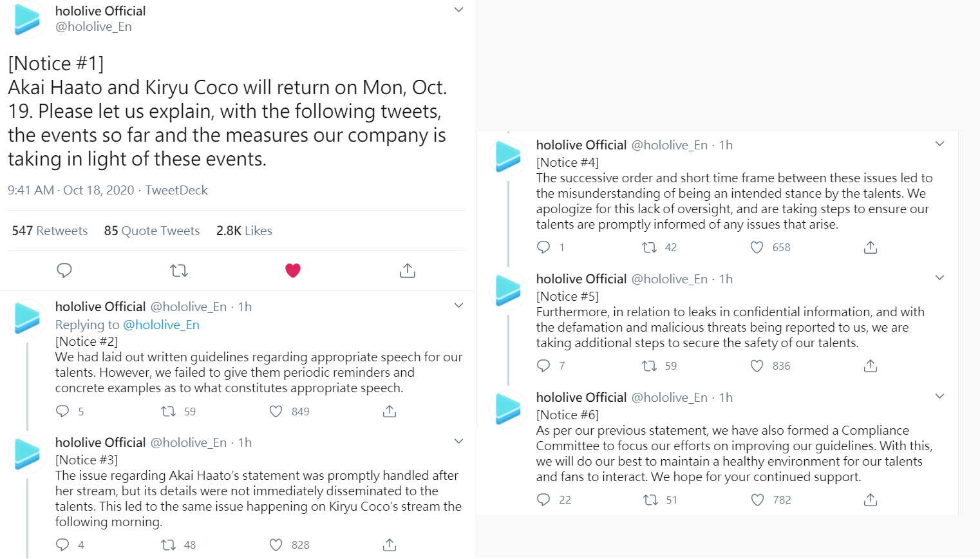Unlike the main tweet via red heart

(293, 270)
